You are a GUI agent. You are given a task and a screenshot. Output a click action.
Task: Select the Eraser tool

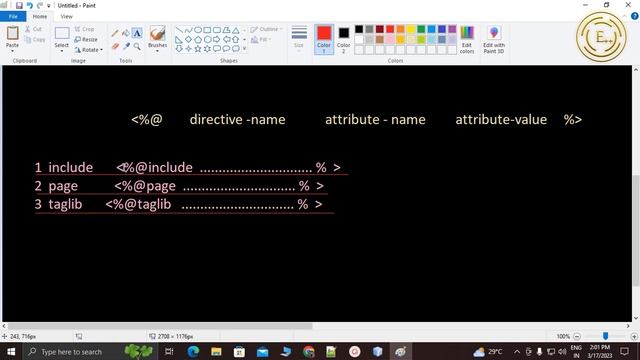tap(115, 46)
